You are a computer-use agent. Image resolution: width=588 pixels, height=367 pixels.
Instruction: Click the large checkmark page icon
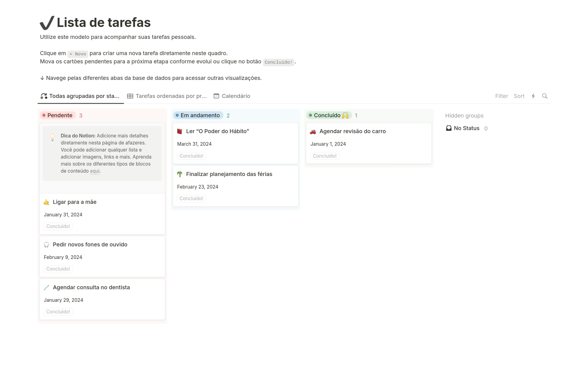click(47, 23)
